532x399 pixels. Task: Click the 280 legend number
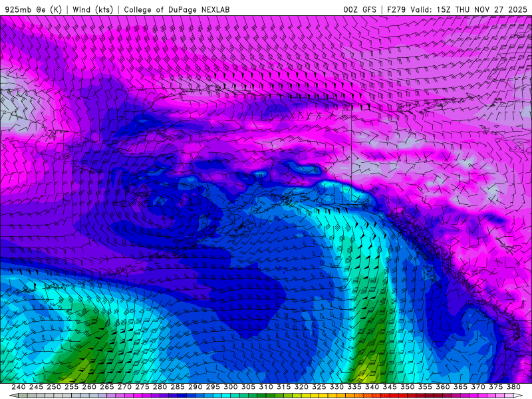click(160, 387)
